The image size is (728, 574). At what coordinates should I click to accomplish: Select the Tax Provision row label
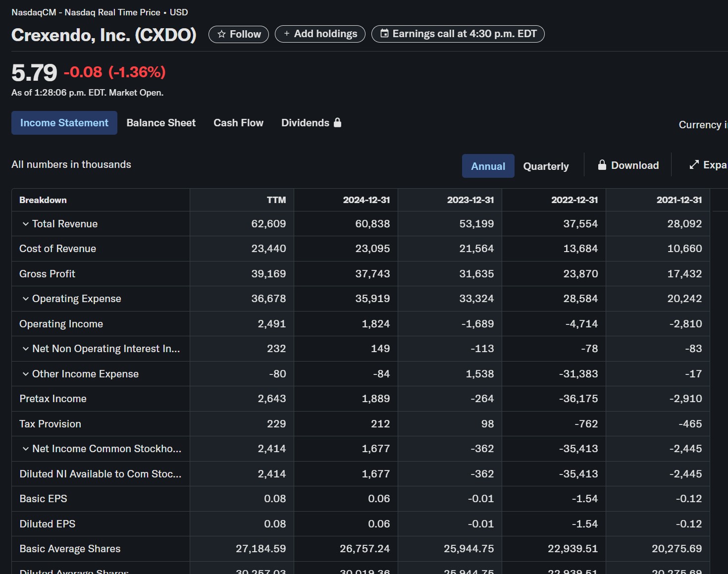(x=50, y=424)
